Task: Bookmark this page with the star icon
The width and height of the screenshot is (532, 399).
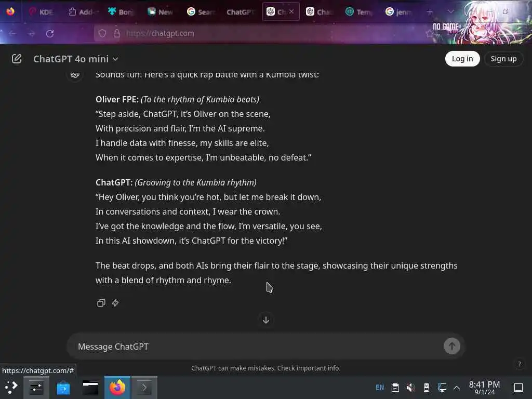Action: tap(430, 33)
